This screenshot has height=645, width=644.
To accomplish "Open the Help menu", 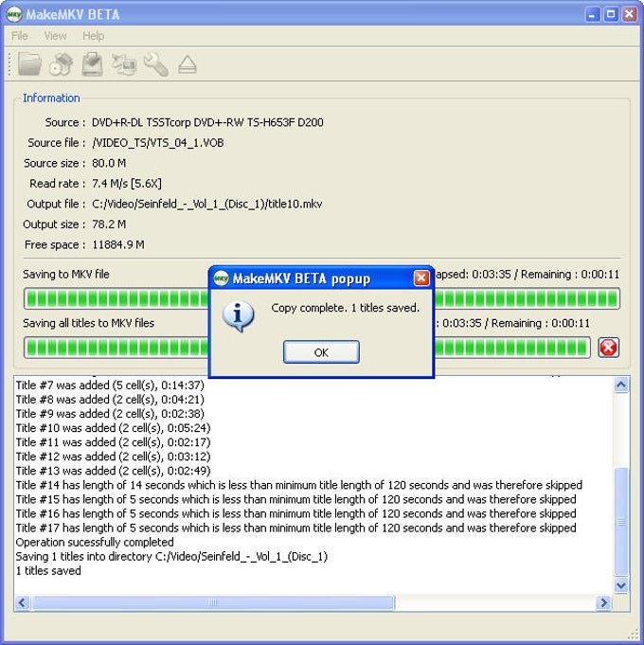I will [x=94, y=36].
